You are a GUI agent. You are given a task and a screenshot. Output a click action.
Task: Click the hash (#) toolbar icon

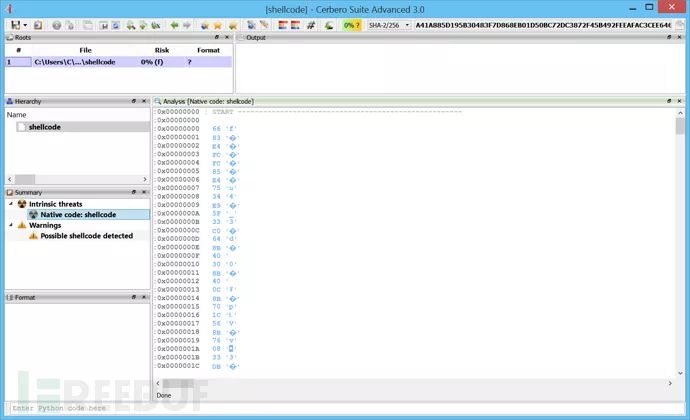point(311,25)
